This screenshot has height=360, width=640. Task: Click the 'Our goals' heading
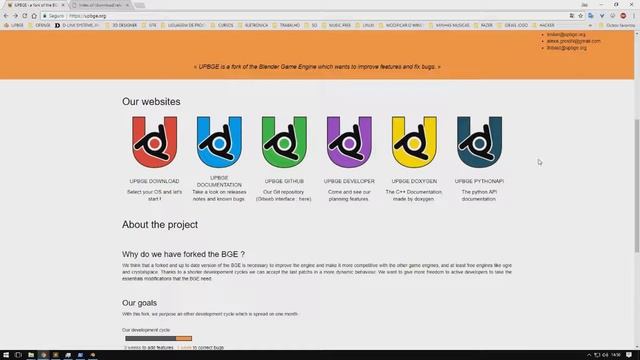[x=139, y=303]
